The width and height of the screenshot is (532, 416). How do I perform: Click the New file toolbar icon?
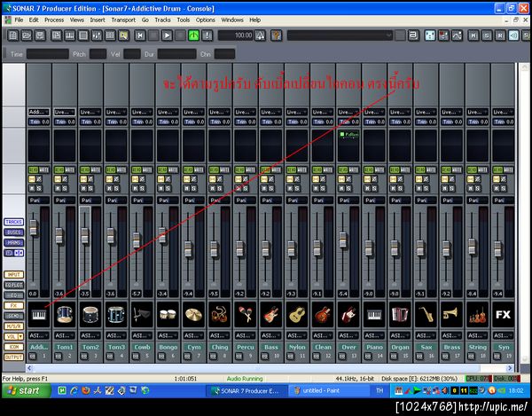(x=13, y=35)
